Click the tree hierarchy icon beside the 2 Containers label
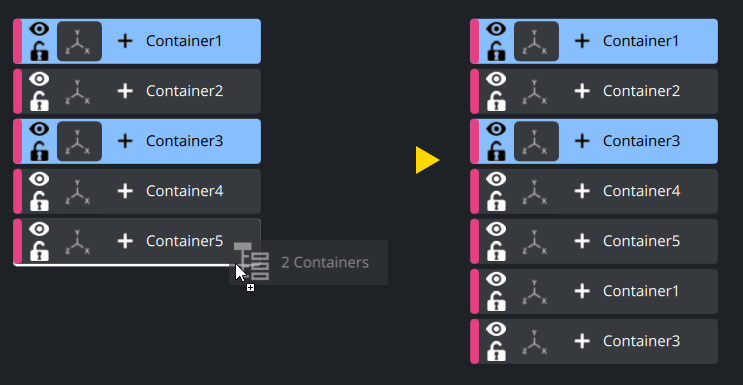The width and height of the screenshot is (743, 385). click(x=252, y=261)
